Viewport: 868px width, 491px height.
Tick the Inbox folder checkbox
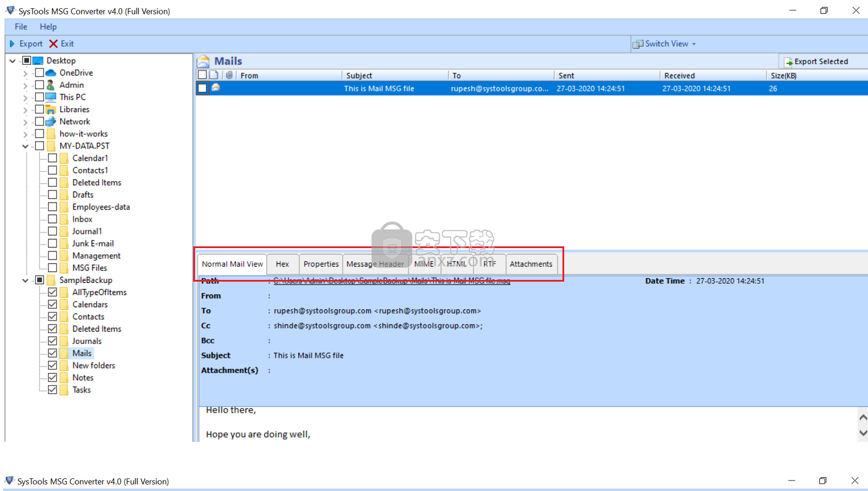click(x=52, y=219)
